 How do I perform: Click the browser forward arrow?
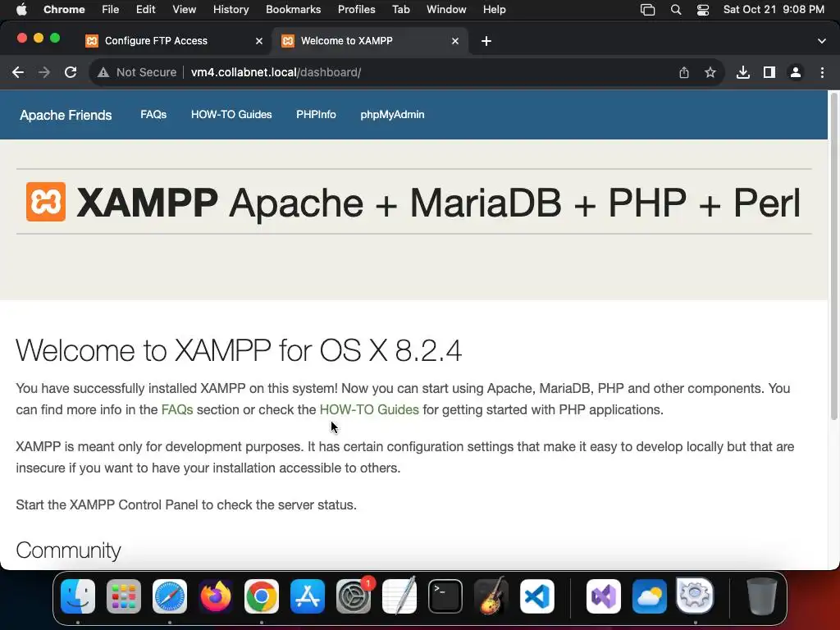44,72
